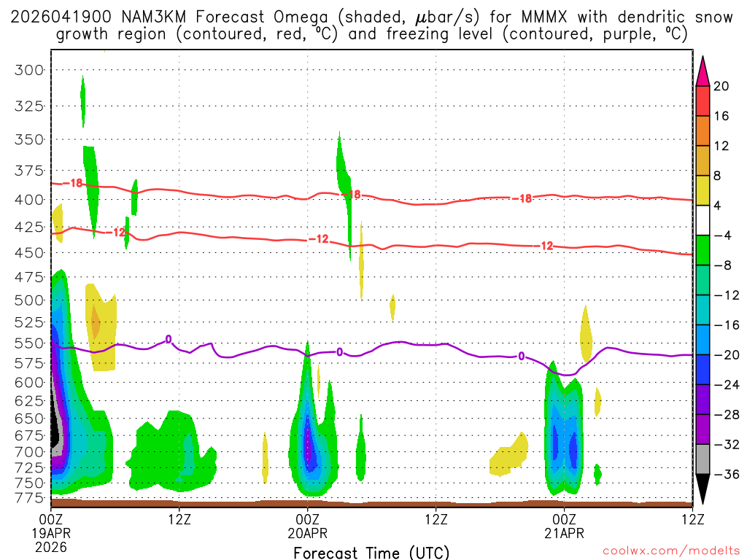Click the light blue colorbar segment between -16 and -20
Viewport: 747px width, 560px height.
point(703,340)
